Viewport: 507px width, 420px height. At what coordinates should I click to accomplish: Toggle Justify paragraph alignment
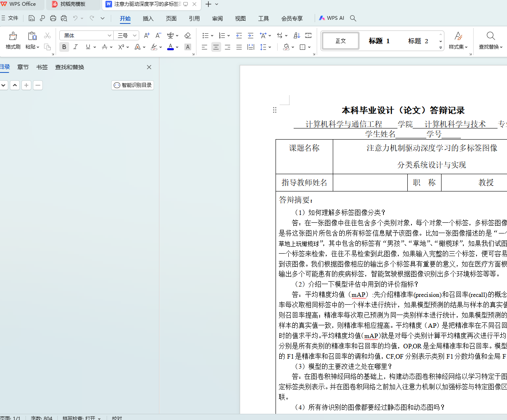click(x=239, y=47)
